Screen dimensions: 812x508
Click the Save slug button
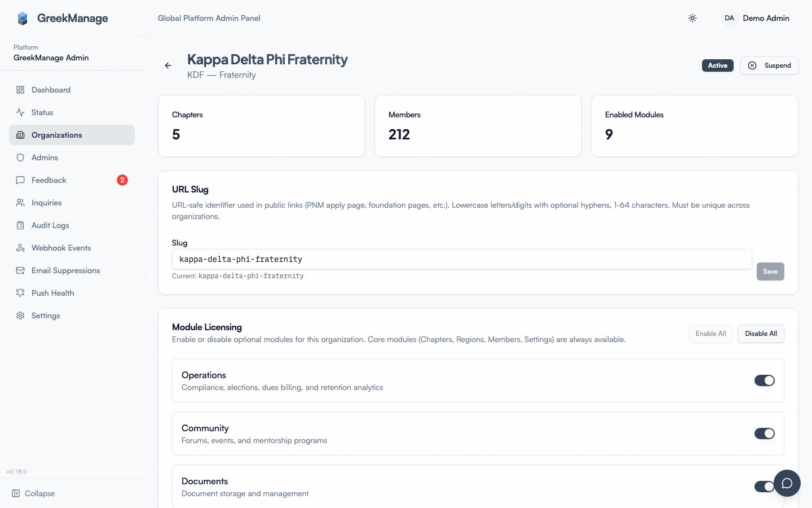point(770,271)
